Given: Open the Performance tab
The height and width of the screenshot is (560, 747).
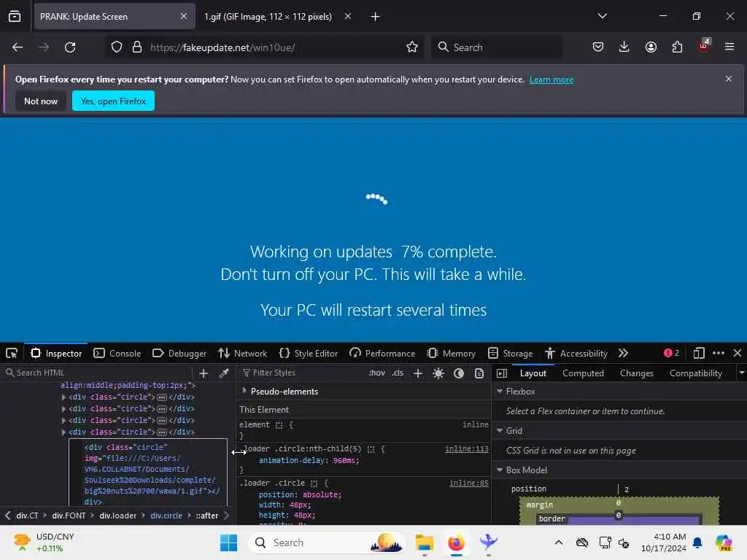Looking at the screenshot, I should click(x=382, y=354).
